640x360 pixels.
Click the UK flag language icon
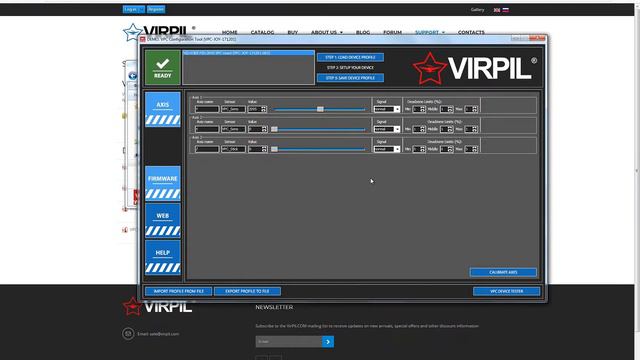[x=497, y=10]
